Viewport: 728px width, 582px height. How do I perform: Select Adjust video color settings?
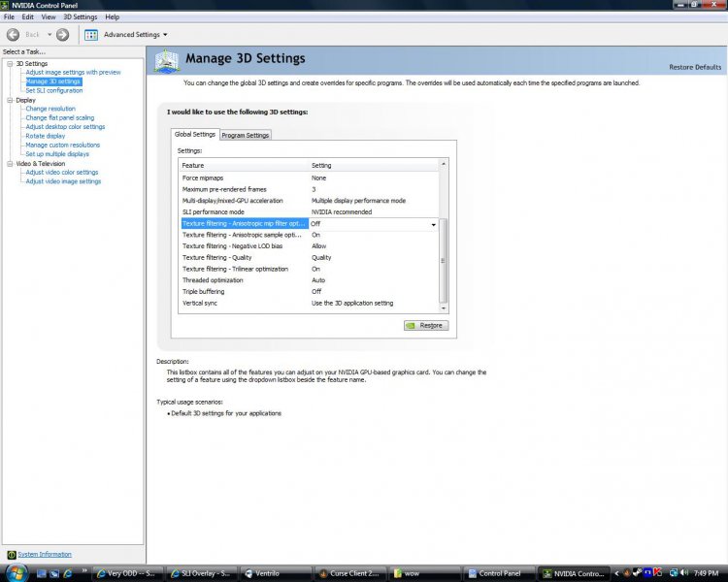tap(62, 173)
